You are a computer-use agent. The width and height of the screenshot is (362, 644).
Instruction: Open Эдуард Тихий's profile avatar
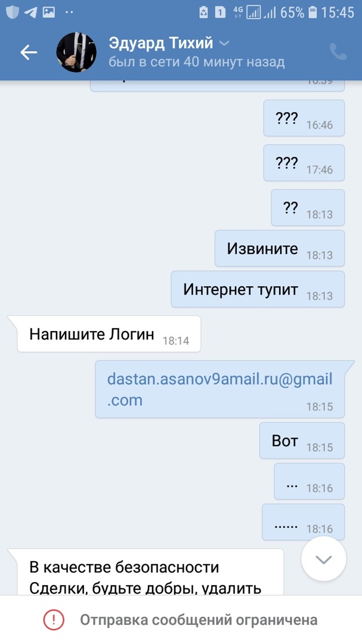(x=76, y=52)
